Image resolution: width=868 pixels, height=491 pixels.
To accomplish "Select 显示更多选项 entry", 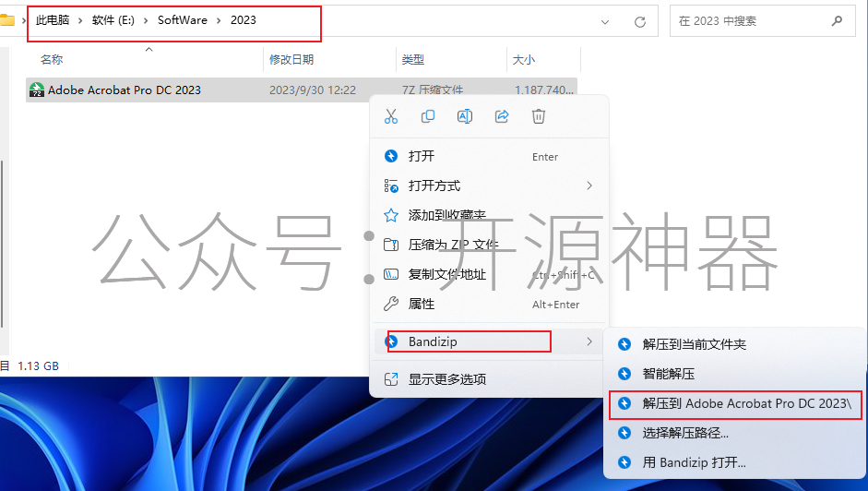I will pos(489,379).
